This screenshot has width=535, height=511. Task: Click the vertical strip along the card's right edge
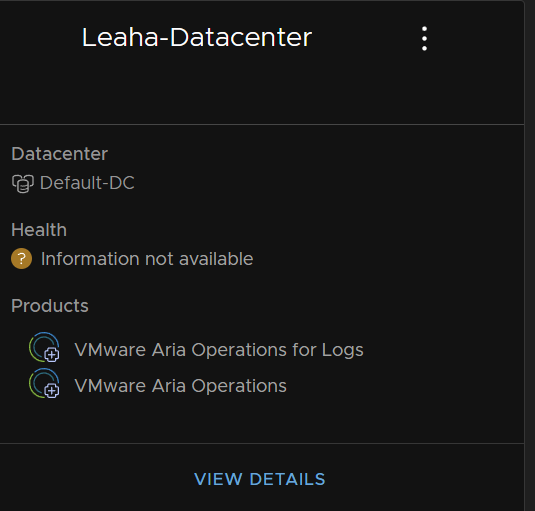[530, 256]
